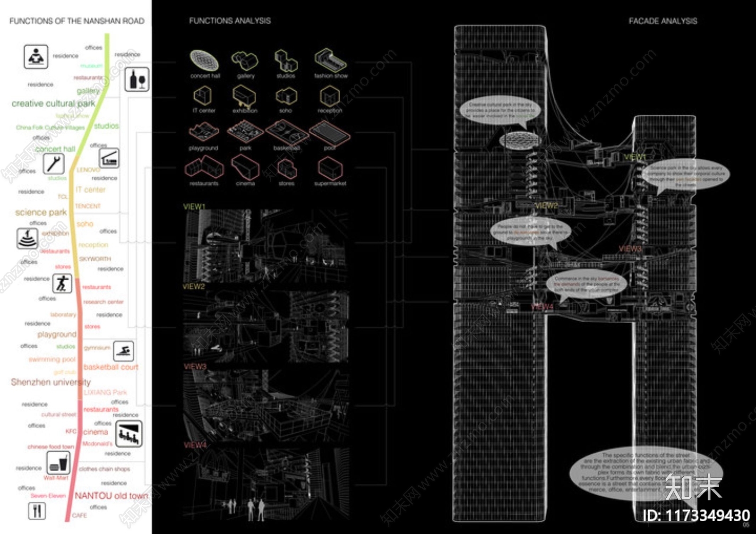Select the IT center cube icon

click(x=203, y=96)
